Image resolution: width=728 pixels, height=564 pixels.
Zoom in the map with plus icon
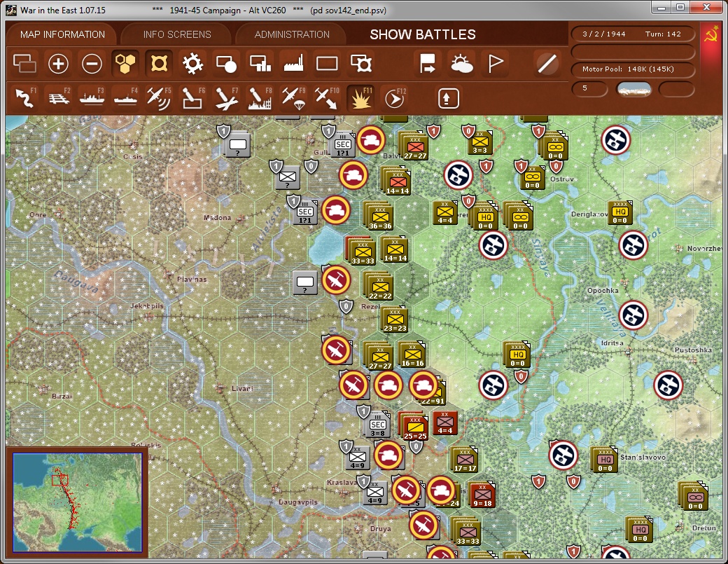click(58, 64)
